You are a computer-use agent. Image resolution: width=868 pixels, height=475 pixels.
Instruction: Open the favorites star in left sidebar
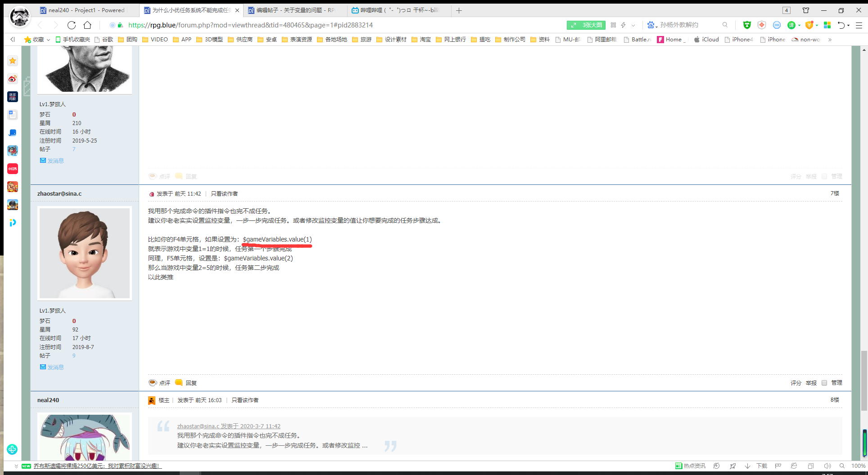click(x=13, y=61)
